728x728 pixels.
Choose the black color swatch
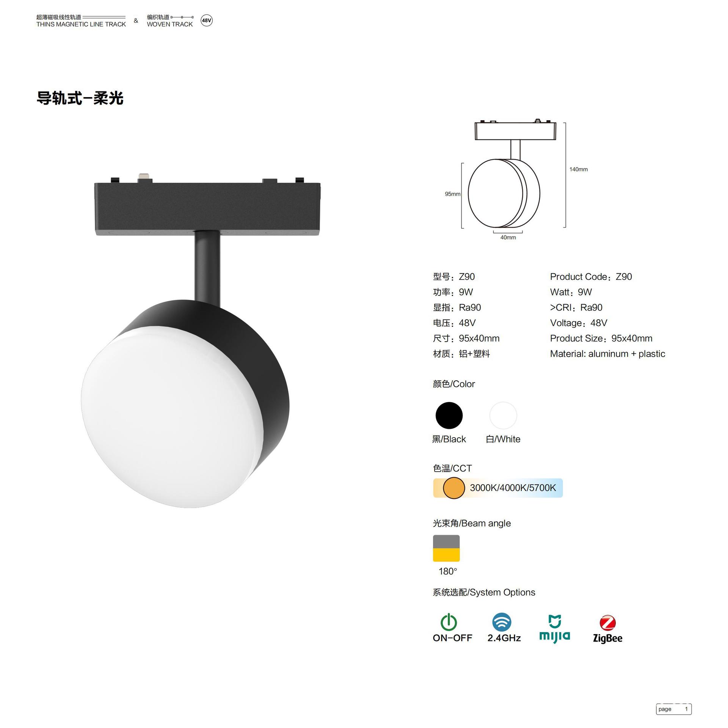click(x=449, y=416)
